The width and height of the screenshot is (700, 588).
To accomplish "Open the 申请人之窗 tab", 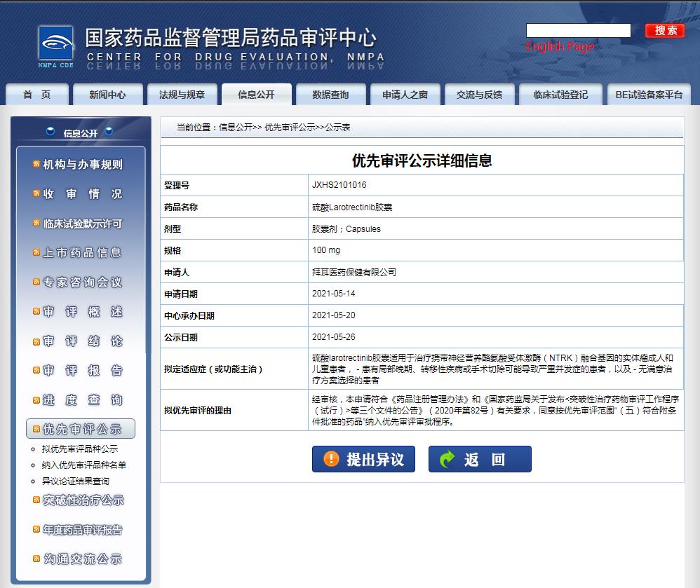I will (405, 94).
